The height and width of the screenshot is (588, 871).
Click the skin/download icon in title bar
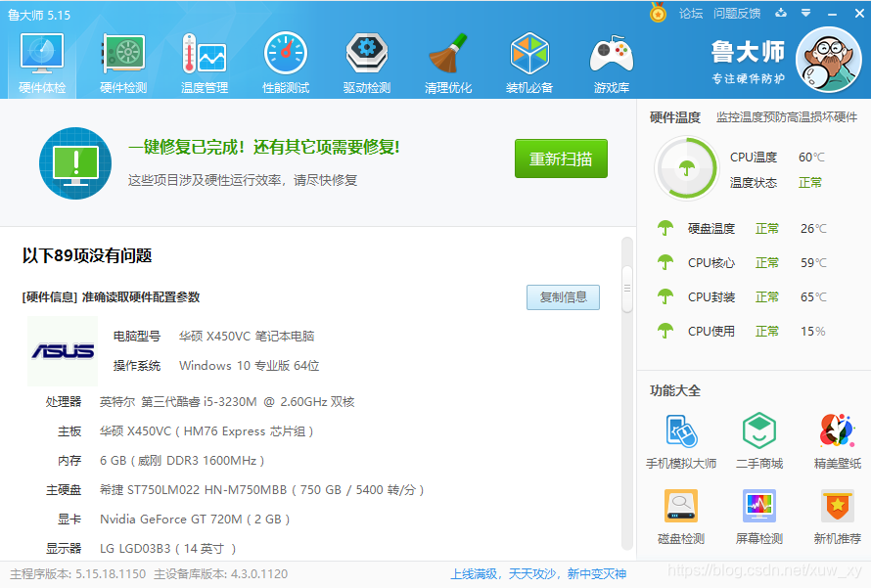click(x=781, y=13)
